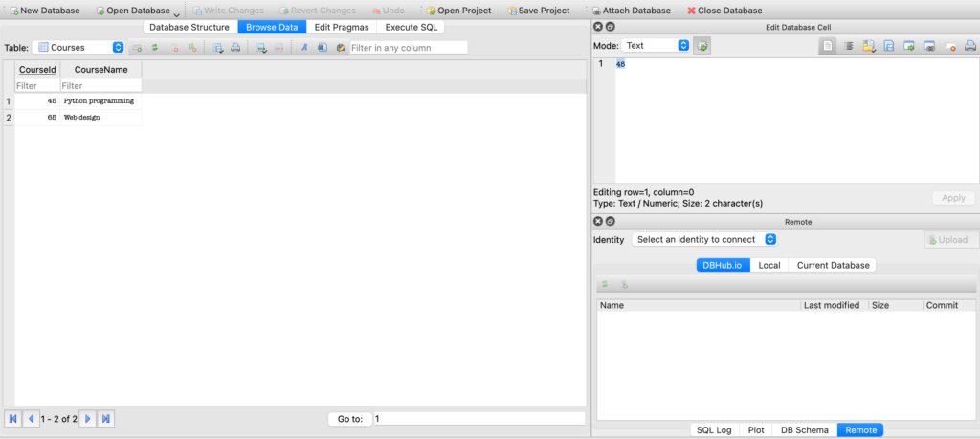Viewport: 980px width, 439px height.
Task: Open the Table dropdown showing Courses
Action: (78, 47)
